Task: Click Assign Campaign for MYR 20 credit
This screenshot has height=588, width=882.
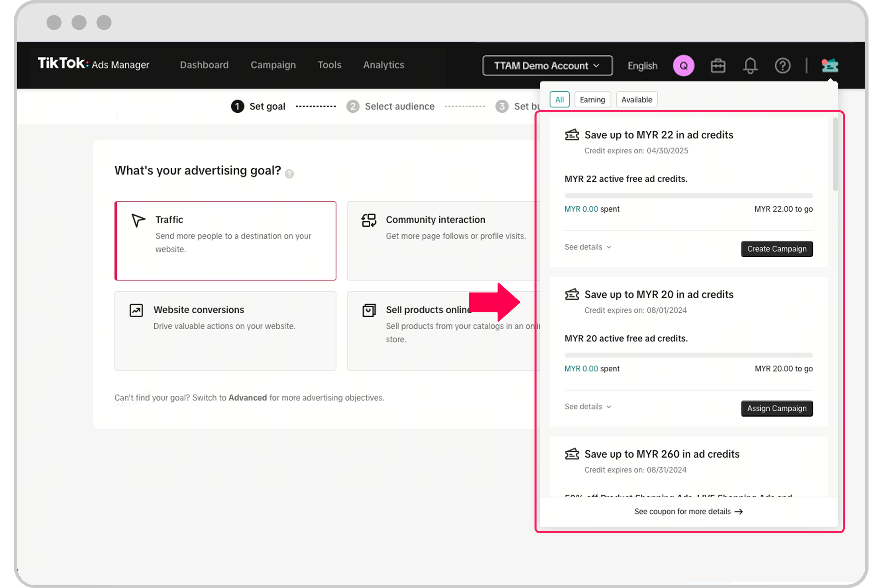Action: (776, 408)
